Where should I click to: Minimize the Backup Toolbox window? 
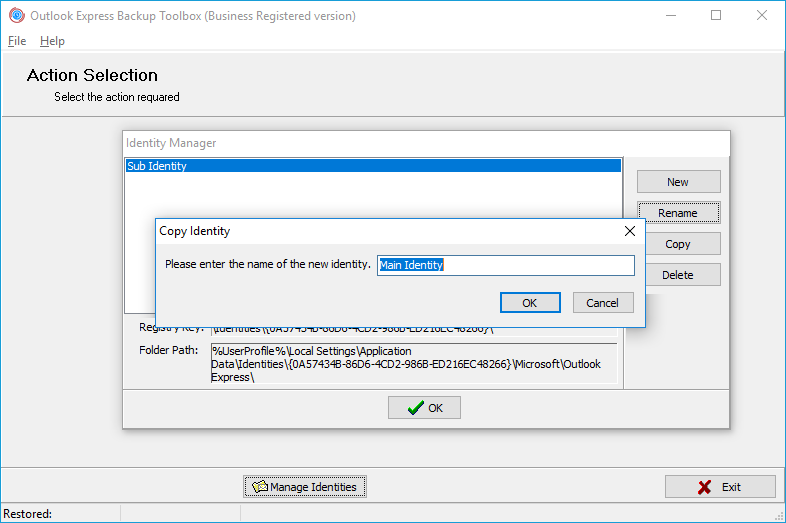click(x=670, y=16)
